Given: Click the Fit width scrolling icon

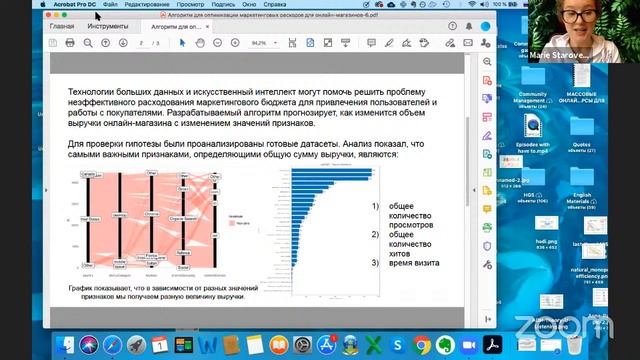Looking at the screenshot, I should [x=292, y=43].
